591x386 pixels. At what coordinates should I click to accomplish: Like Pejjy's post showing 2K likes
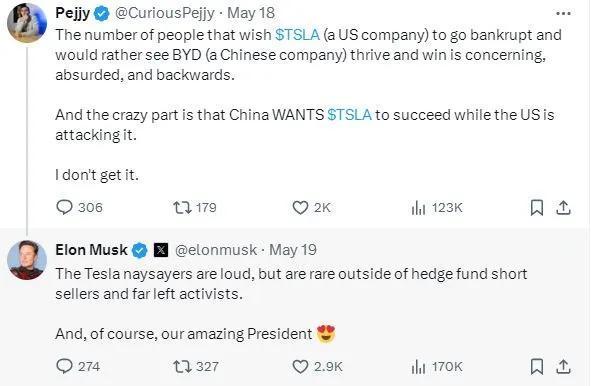click(311, 207)
